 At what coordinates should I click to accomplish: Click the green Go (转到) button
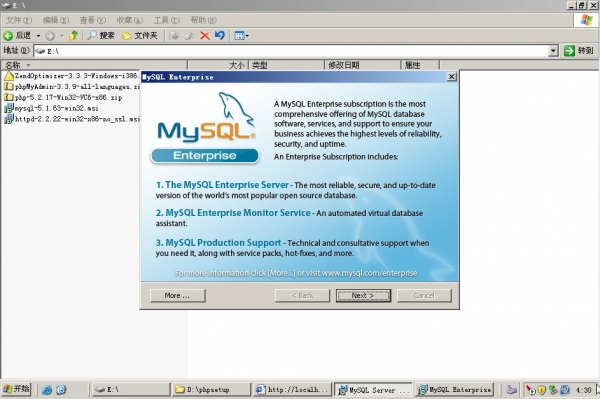point(579,50)
